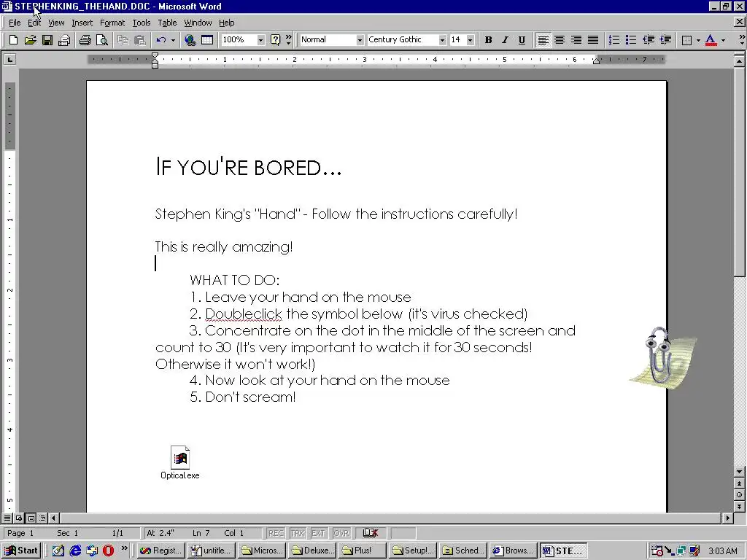
Task: Open the Undo history dropdown arrow
Action: [173, 40]
